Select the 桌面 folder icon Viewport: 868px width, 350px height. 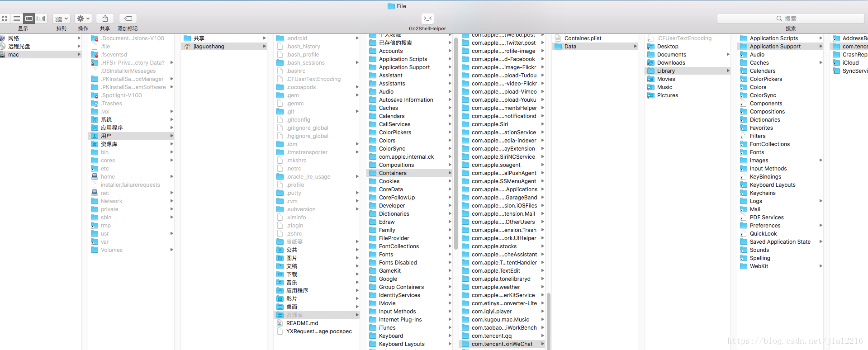[x=280, y=307]
